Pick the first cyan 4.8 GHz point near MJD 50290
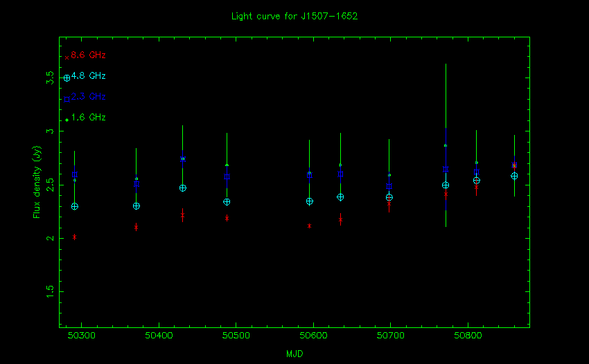Viewport: 589px width, 364px height. click(74, 206)
